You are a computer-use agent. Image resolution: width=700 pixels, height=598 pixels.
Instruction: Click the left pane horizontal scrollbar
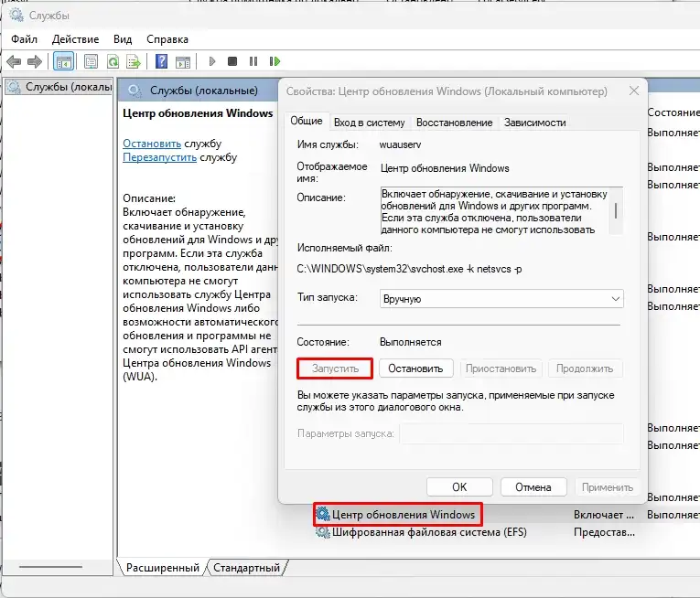[50, 567]
